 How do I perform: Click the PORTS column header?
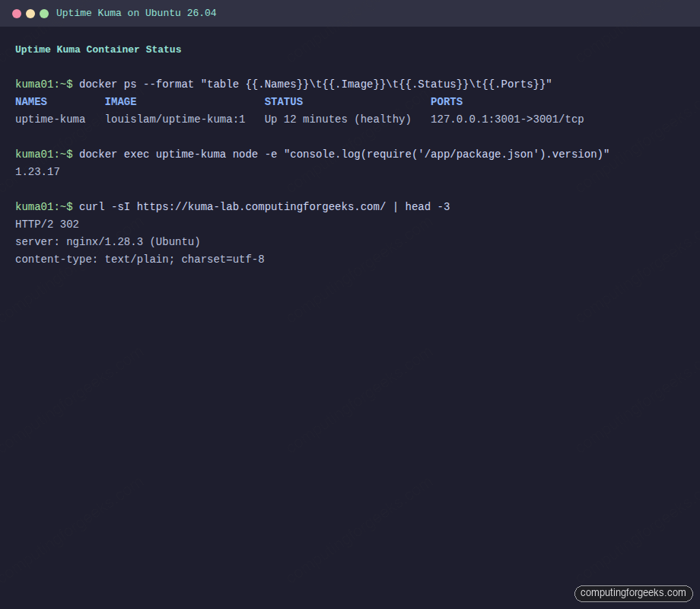(x=447, y=101)
